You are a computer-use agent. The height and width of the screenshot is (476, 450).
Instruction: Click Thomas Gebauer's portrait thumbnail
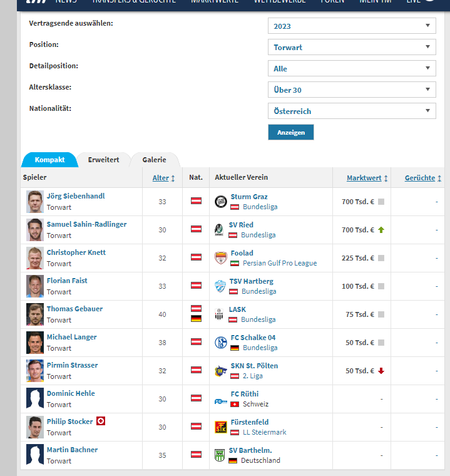[x=35, y=314]
